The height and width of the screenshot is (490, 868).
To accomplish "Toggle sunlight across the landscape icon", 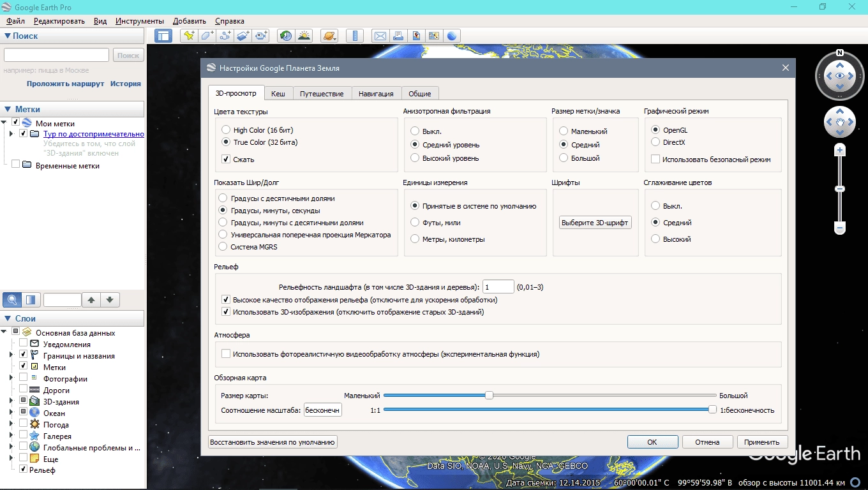I will coord(304,36).
